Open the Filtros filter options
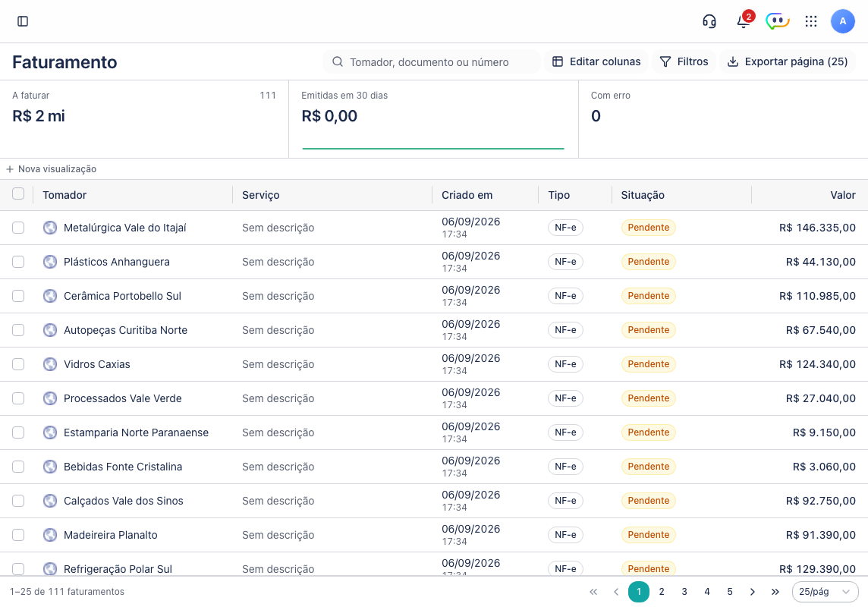This screenshot has width=868, height=607. coord(684,61)
